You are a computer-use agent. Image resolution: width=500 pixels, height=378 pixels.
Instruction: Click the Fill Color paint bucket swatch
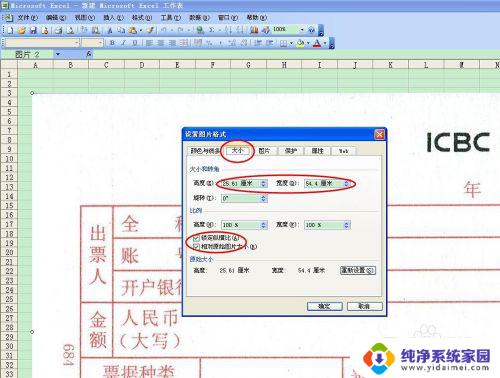pyautogui.click(x=300, y=43)
